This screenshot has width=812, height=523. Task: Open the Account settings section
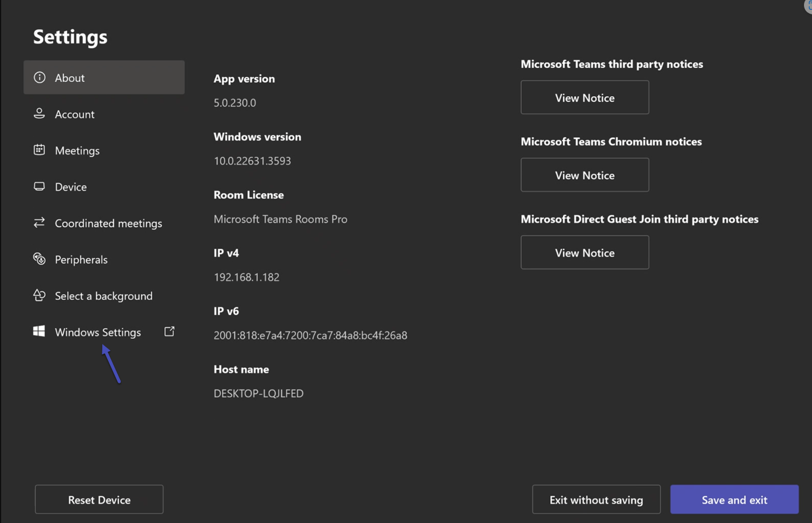(104, 114)
